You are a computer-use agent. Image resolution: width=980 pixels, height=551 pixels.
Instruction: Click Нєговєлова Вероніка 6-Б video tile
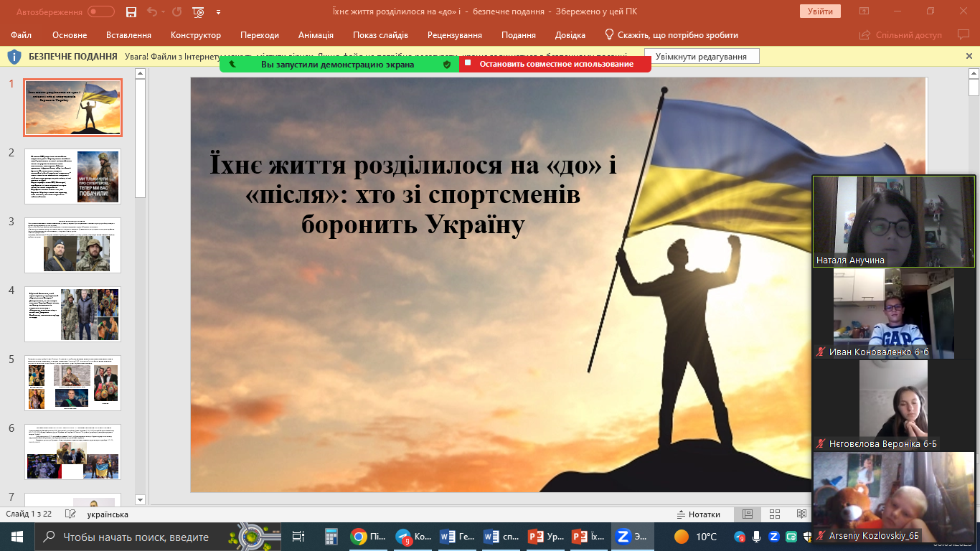tap(894, 405)
